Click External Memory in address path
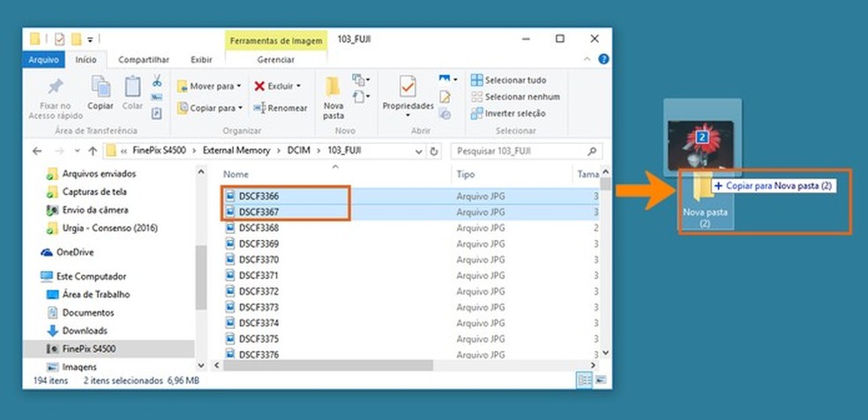This screenshot has width=868, height=420. coord(236,151)
